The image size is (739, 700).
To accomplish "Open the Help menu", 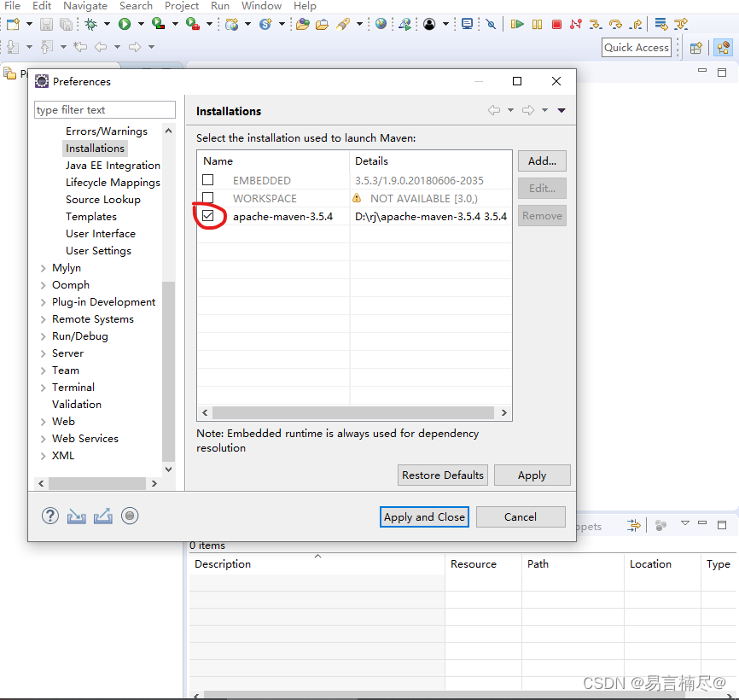I will click(305, 6).
